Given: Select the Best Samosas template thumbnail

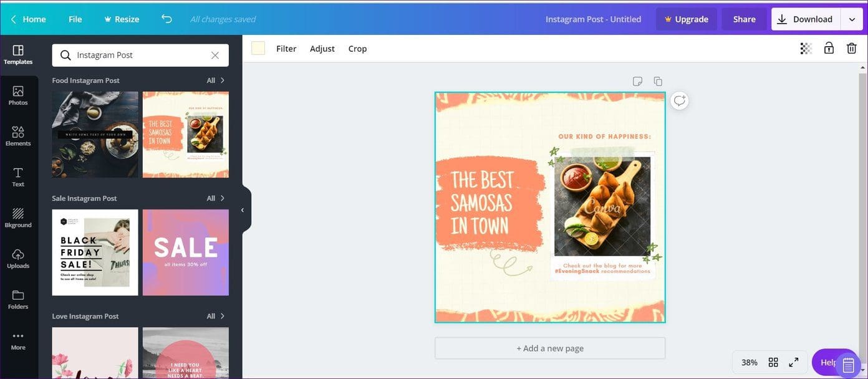Looking at the screenshot, I should (x=186, y=135).
